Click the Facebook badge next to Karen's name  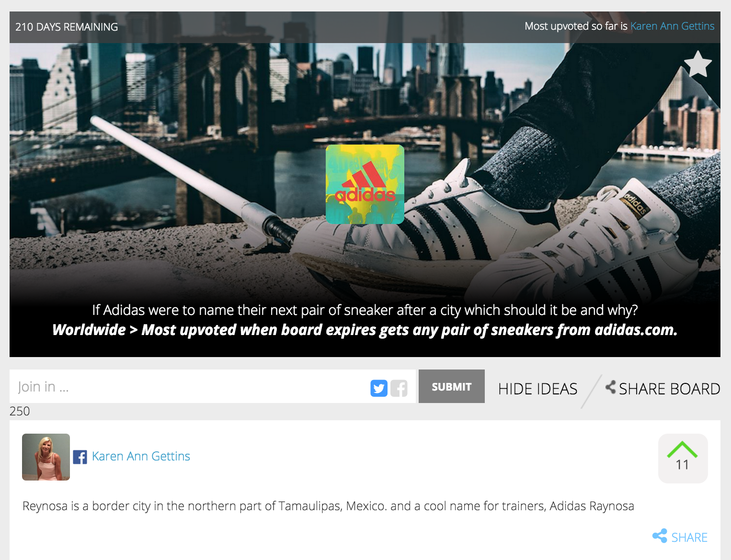click(x=80, y=457)
